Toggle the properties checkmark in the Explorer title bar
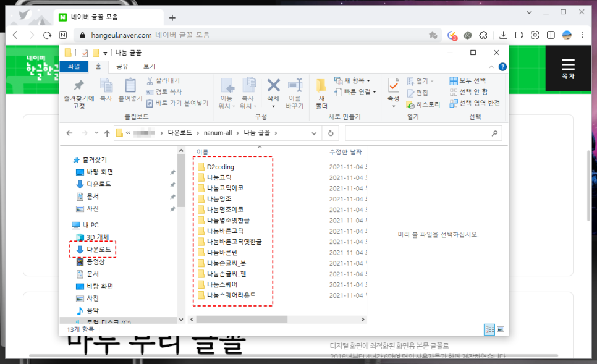Screen dimensions: 597x364 click(85, 53)
